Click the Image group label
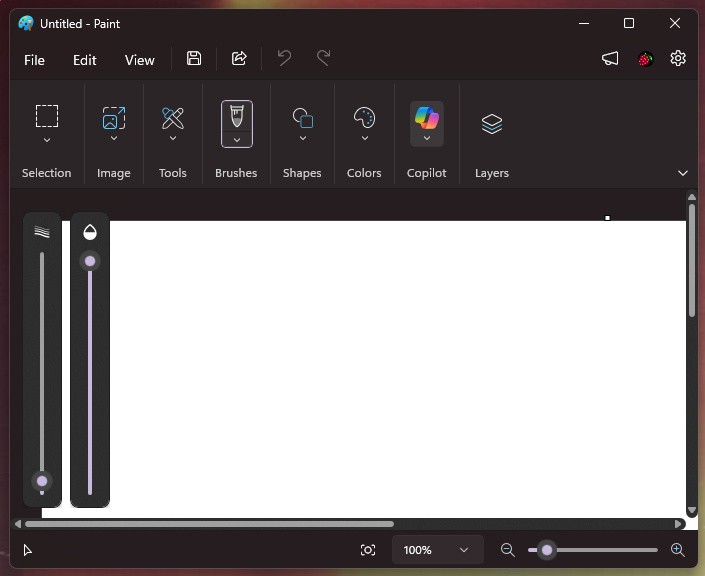Viewport: 705px width, 576px height. (x=114, y=173)
